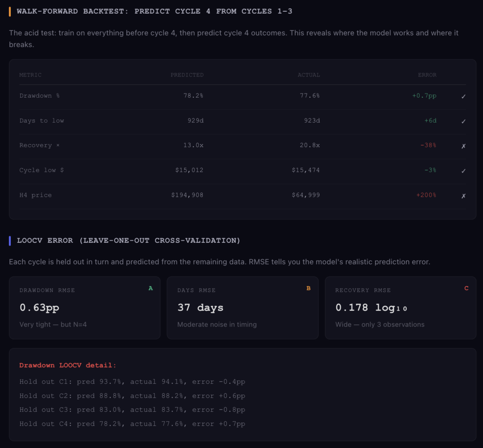Select the ACTUAL column header
This screenshot has height=448, width=483.
click(x=308, y=75)
